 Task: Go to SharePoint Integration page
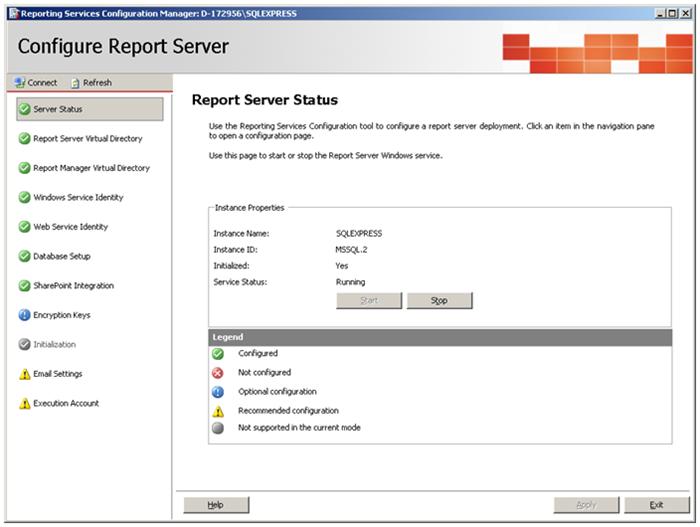[x=73, y=286]
